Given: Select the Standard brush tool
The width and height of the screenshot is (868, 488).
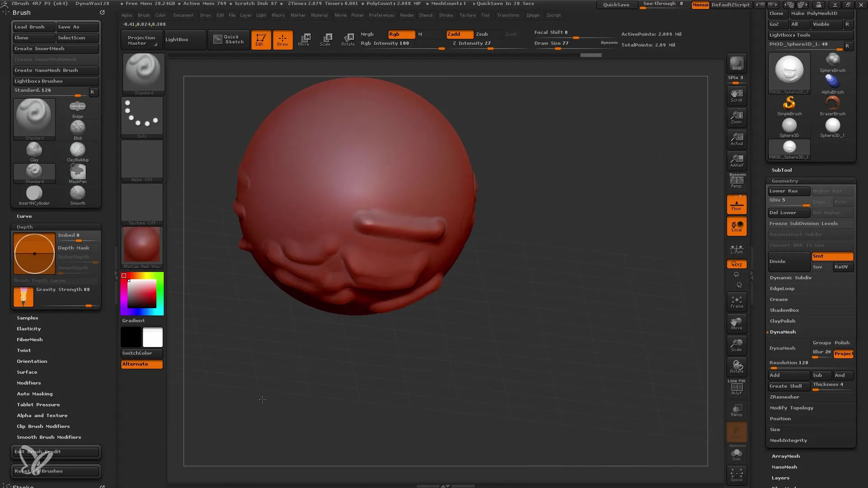Looking at the screenshot, I should coord(34,117).
